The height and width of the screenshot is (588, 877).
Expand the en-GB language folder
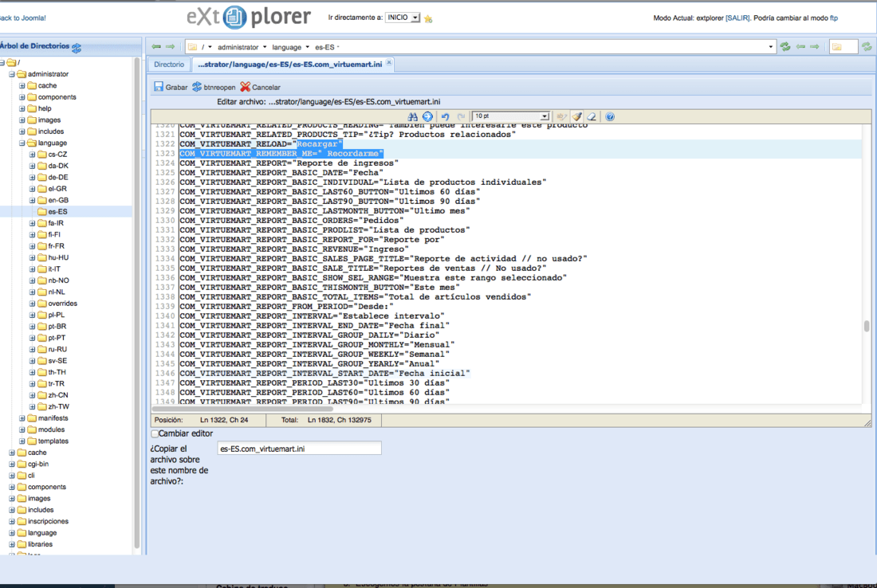coord(32,200)
